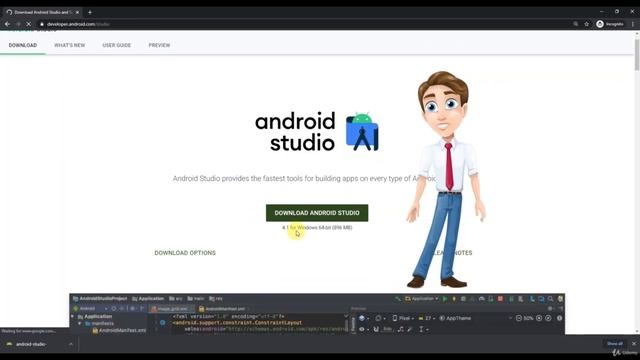The image size is (640, 360).
Task: Open the USER GUIDE tab
Action: coord(117,45)
